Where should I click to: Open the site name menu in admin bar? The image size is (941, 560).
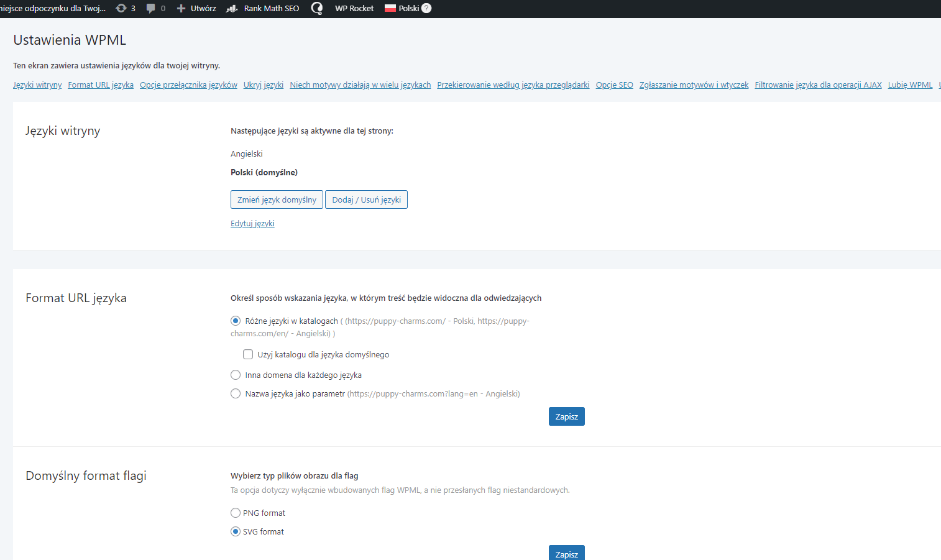pyautogui.click(x=53, y=9)
